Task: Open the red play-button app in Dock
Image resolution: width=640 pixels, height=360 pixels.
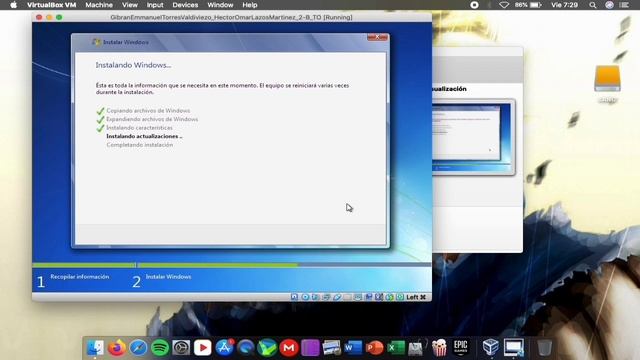Action: tap(202, 348)
